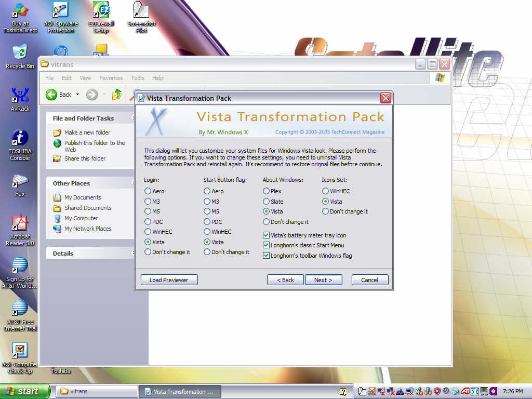Select PDC under Start Button flag
532x399 pixels.
pyautogui.click(x=207, y=221)
